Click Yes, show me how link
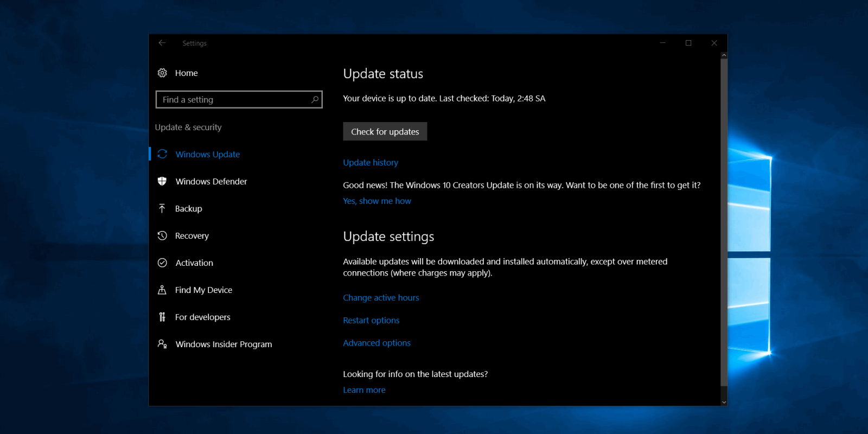 [x=377, y=201]
